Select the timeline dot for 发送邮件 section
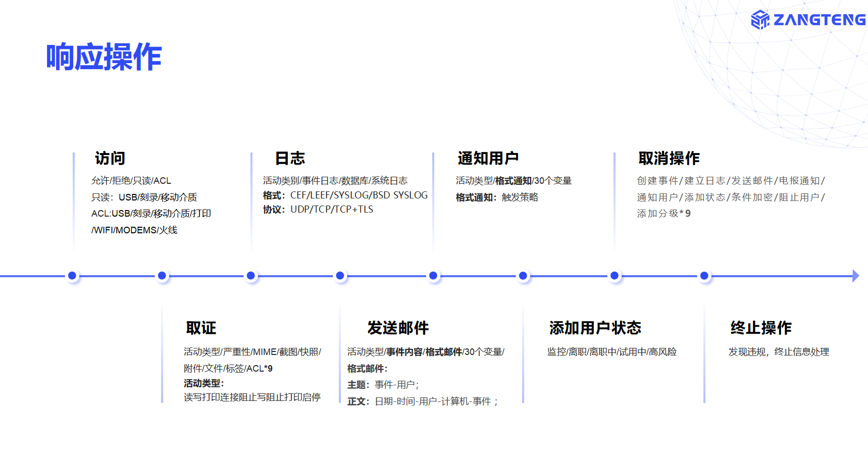Image resolution: width=868 pixels, height=460 pixels. (x=340, y=276)
